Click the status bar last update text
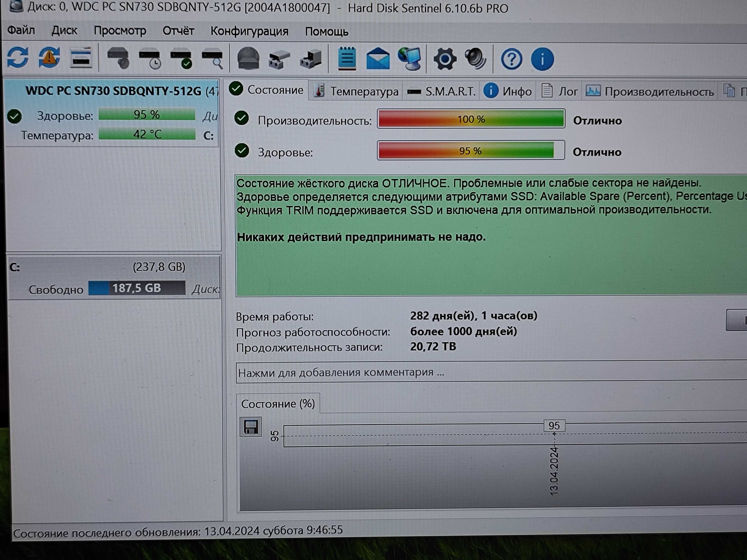747x560 pixels. pyautogui.click(x=178, y=531)
